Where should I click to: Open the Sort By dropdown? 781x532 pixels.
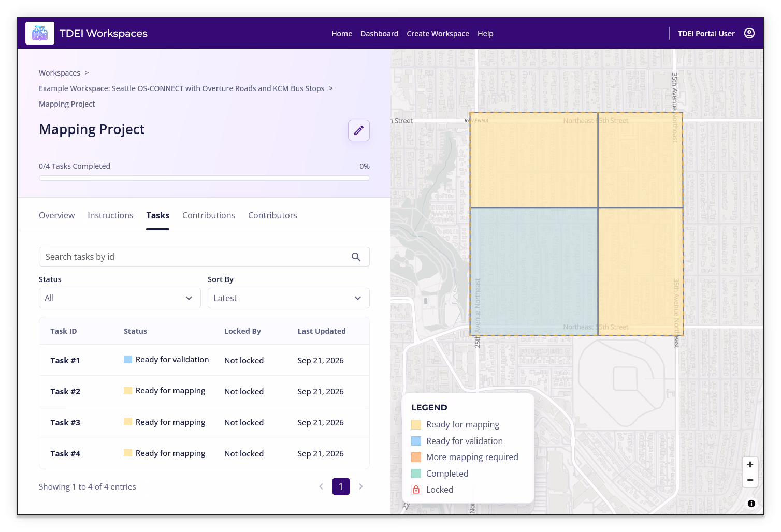tap(288, 298)
